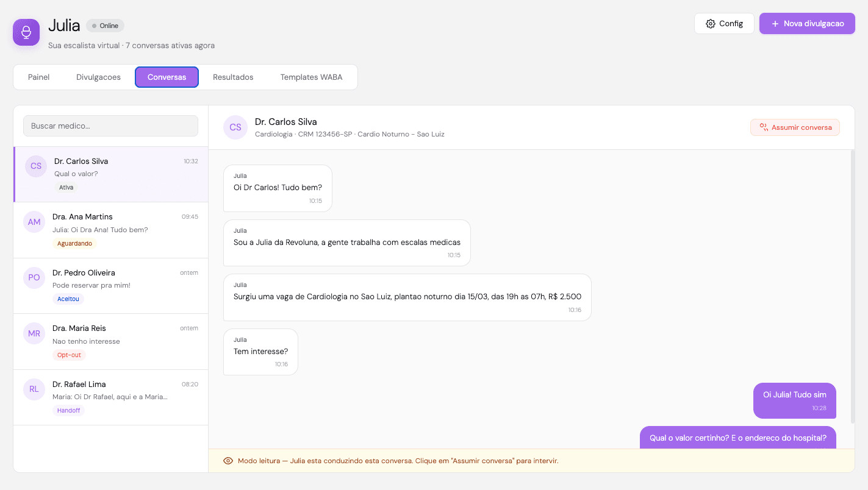
Task: Switch to the Painel tab
Action: pyautogui.click(x=38, y=77)
